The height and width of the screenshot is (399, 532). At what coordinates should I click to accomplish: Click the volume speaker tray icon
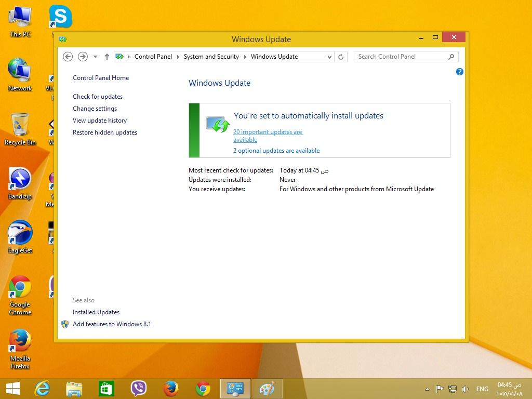coord(465,389)
